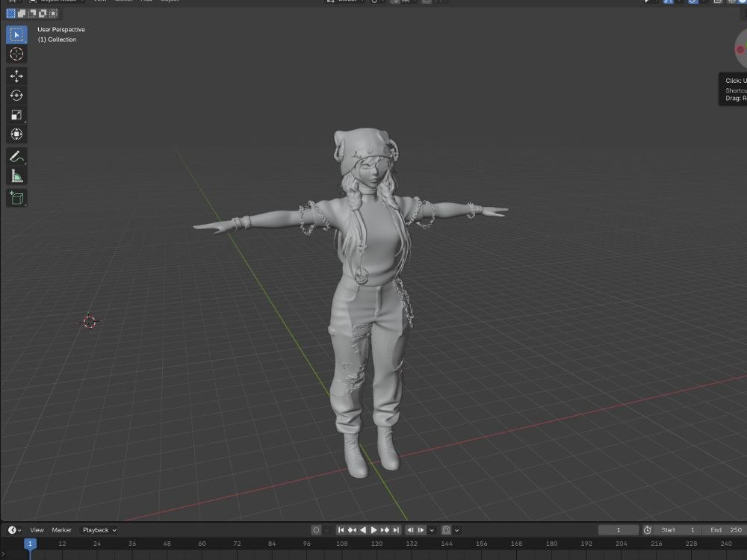Open the timeline View menu
Image resolution: width=747 pixels, height=560 pixels.
37,530
